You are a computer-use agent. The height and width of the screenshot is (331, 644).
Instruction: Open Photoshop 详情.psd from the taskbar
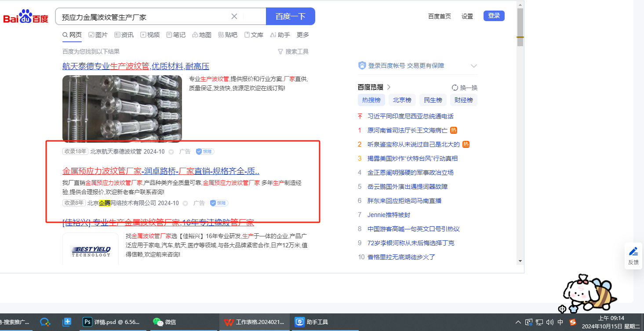(114, 322)
